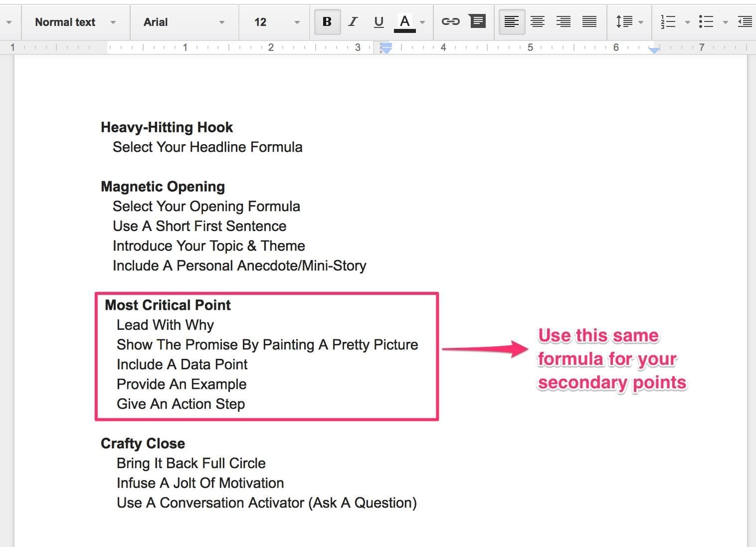
Task: Apply a numbered list
Action: [668, 21]
